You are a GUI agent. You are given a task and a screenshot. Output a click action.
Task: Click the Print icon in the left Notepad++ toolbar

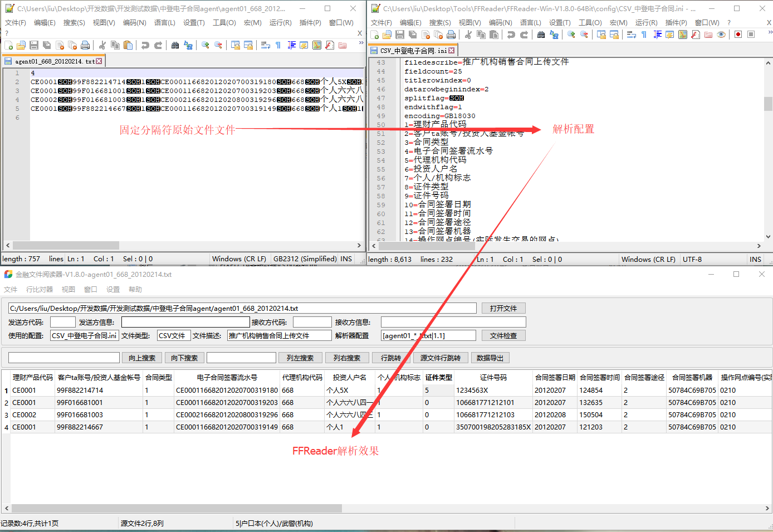coord(85,45)
